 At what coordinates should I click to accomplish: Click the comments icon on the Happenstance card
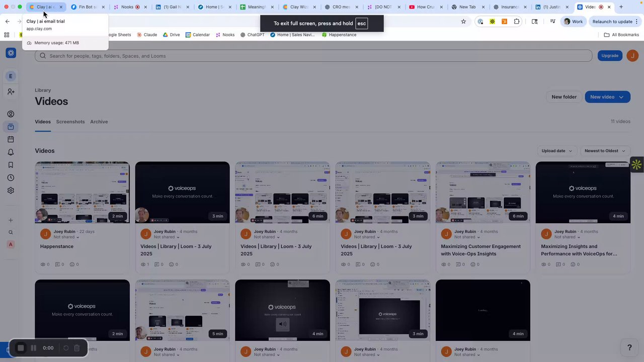(57, 264)
